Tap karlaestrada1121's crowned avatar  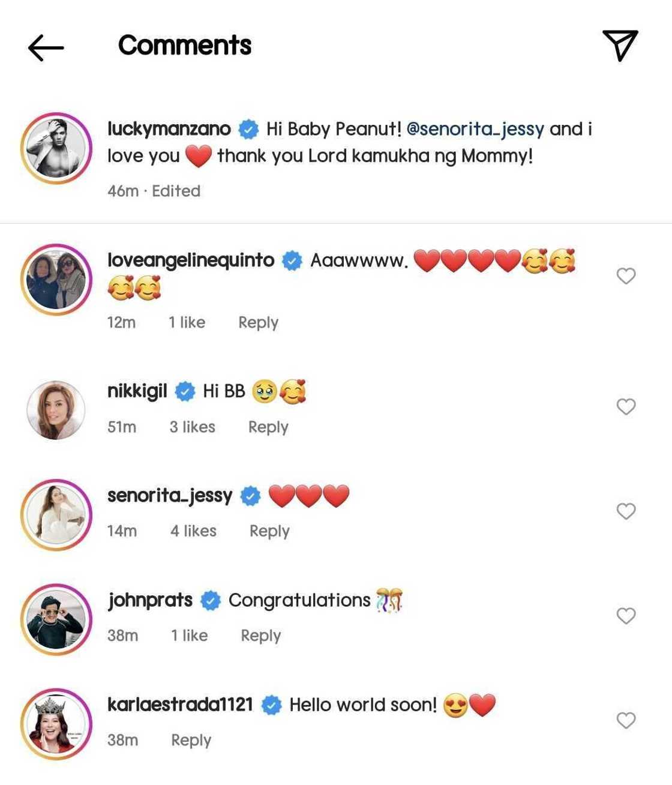(x=56, y=724)
